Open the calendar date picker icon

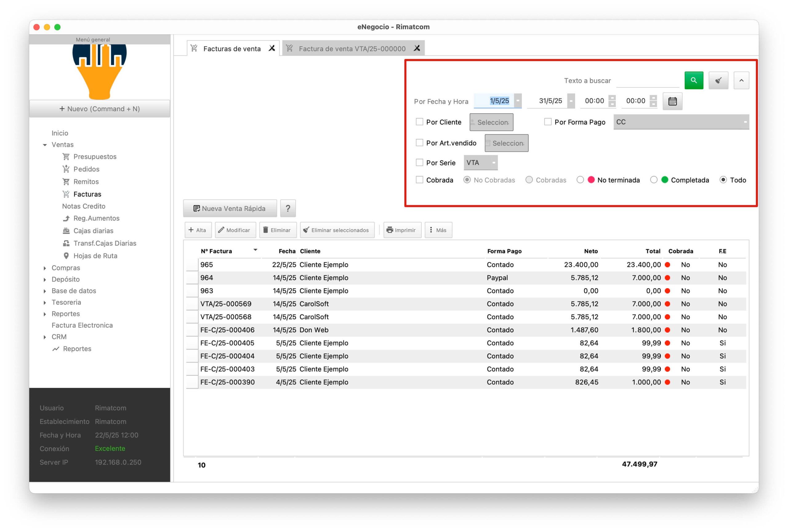672,101
